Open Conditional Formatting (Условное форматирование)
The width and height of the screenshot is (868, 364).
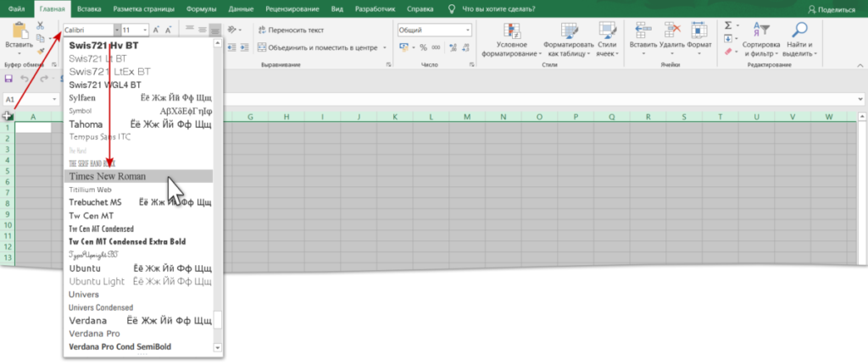pyautogui.click(x=511, y=41)
